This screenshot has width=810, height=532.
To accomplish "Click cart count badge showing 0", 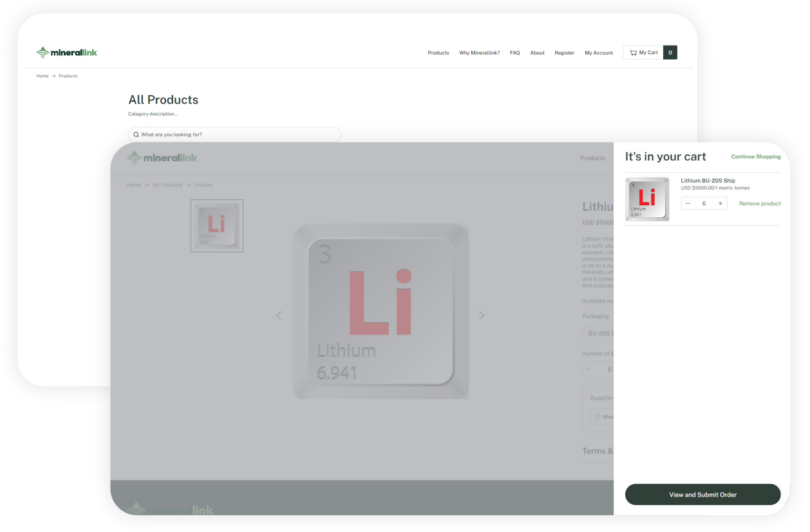I will pos(670,53).
